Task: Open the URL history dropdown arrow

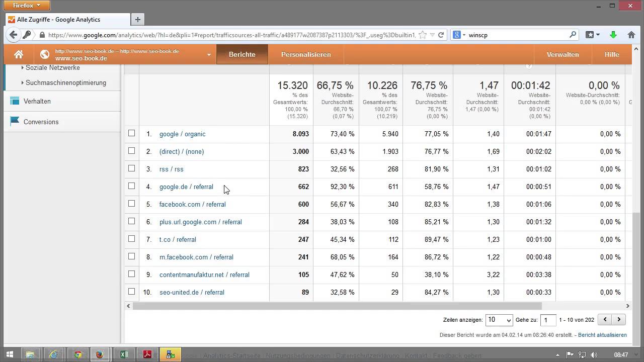Action: tap(432, 35)
